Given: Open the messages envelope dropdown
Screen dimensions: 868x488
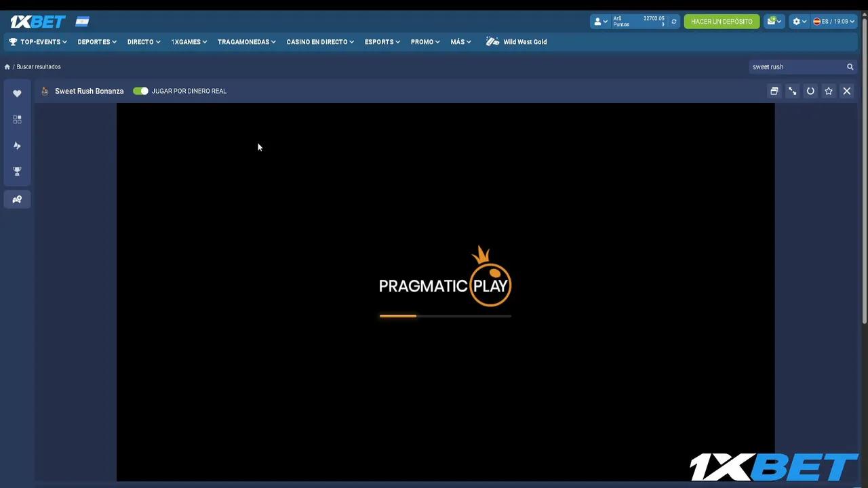Looking at the screenshot, I should click(x=774, y=22).
